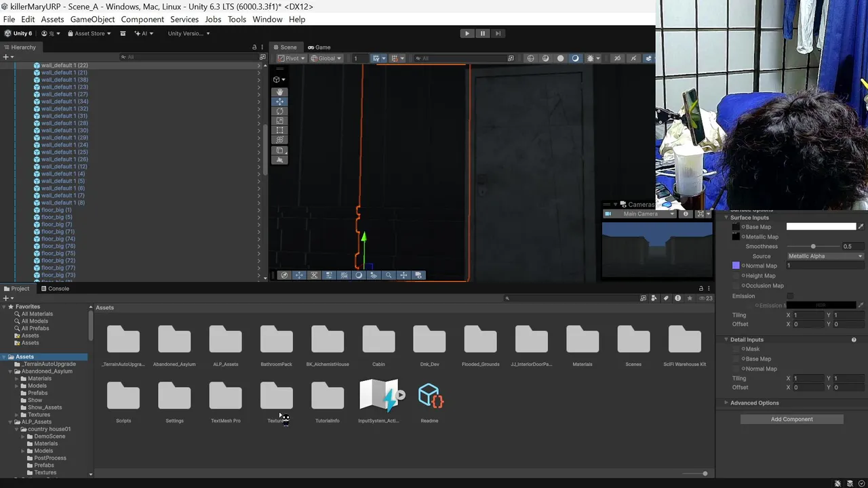Adjust the Project icon size slider
The width and height of the screenshot is (868, 488).
pos(694,473)
